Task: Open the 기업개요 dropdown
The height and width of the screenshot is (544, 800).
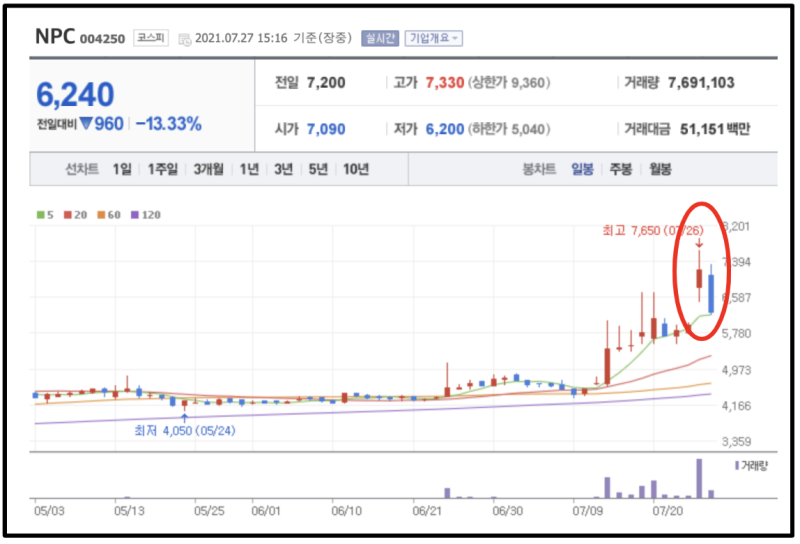Action: click(434, 38)
